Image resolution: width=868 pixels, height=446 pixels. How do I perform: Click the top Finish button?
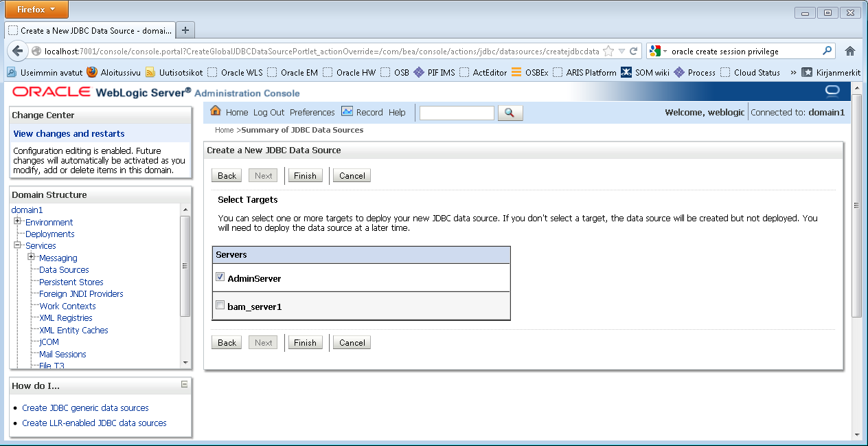(x=305, y=175)
